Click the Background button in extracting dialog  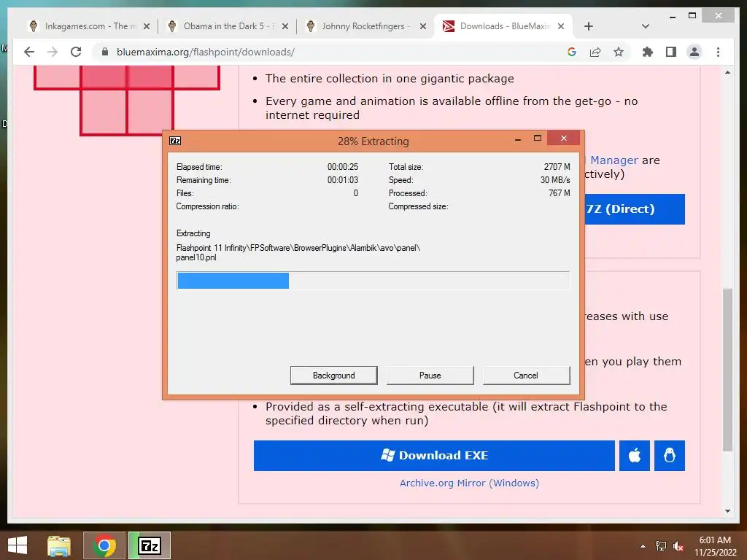point(334,376)
